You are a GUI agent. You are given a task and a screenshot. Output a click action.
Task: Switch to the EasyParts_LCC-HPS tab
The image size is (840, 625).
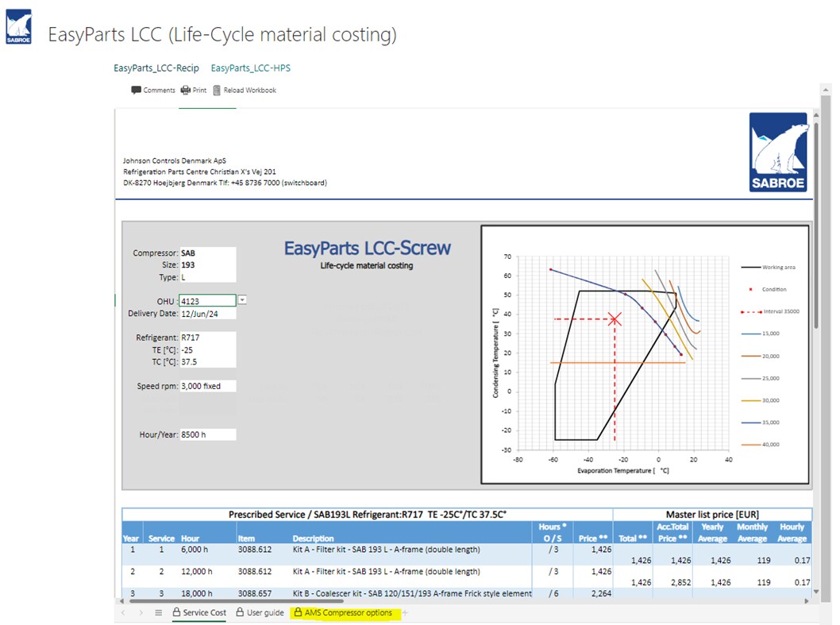pyautogui.click(x=250, y=68)
